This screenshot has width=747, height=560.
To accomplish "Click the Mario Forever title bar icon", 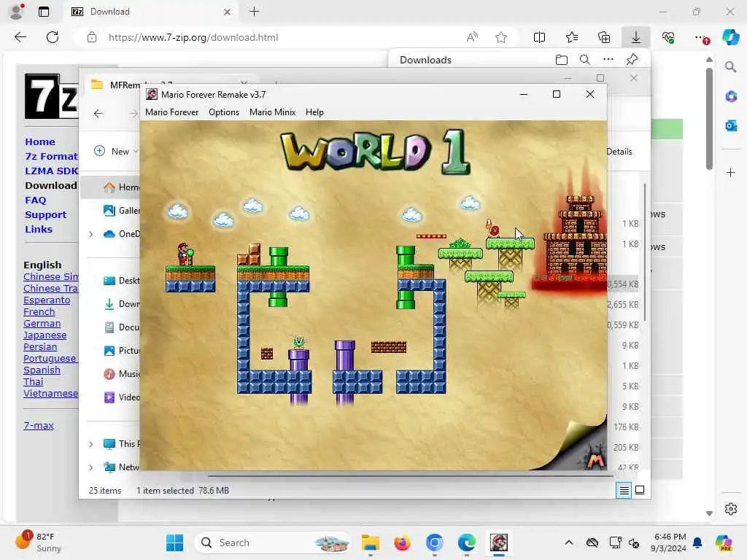I will click(x=152, y=94).
